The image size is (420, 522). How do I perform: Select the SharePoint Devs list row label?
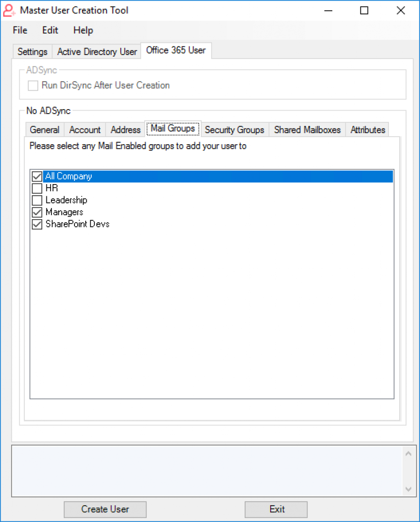coord(77,224)
